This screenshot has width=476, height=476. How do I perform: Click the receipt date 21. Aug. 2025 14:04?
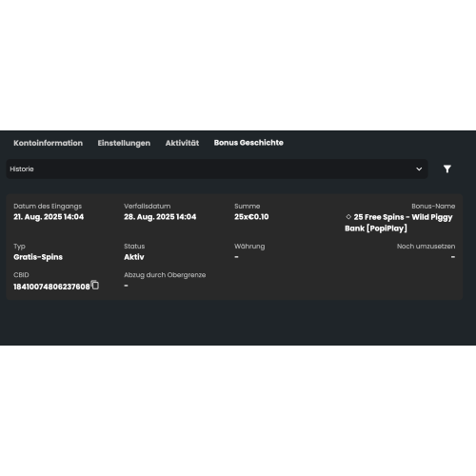coord(49,217)
